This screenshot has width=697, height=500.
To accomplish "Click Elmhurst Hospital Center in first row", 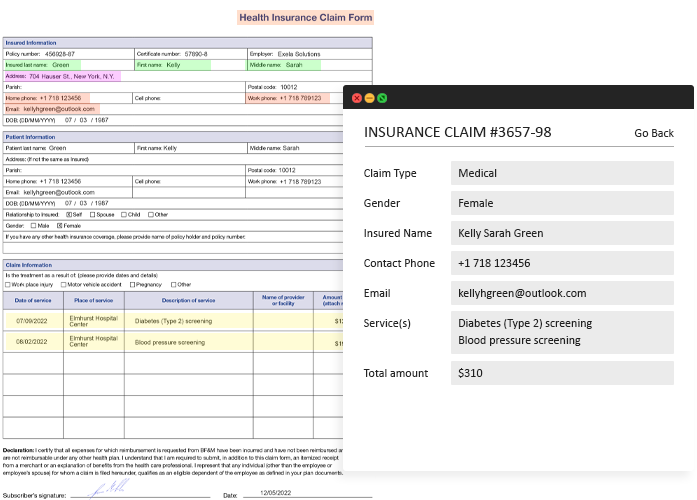I will click(94, 321).
